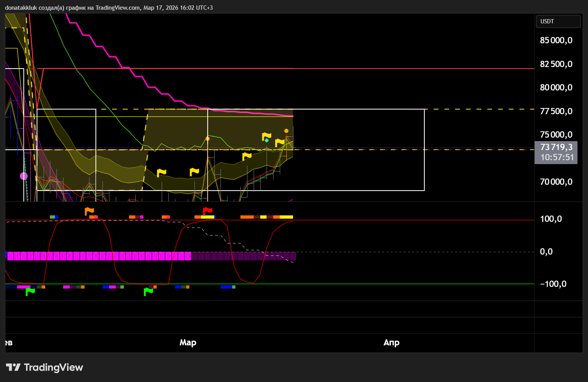The image size is (588, 382).
Task: Click the orange dot near the latest candle
Action: coord(286,131)
